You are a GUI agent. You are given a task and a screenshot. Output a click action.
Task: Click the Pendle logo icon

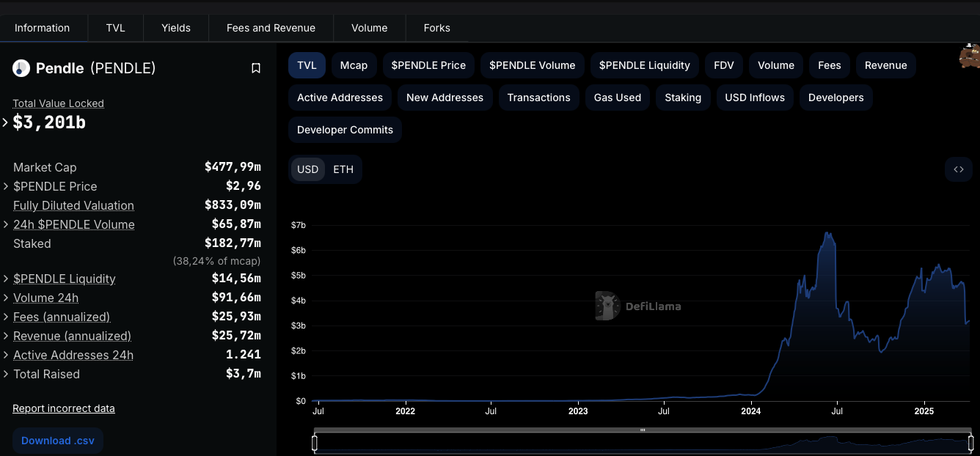(21, 68)
